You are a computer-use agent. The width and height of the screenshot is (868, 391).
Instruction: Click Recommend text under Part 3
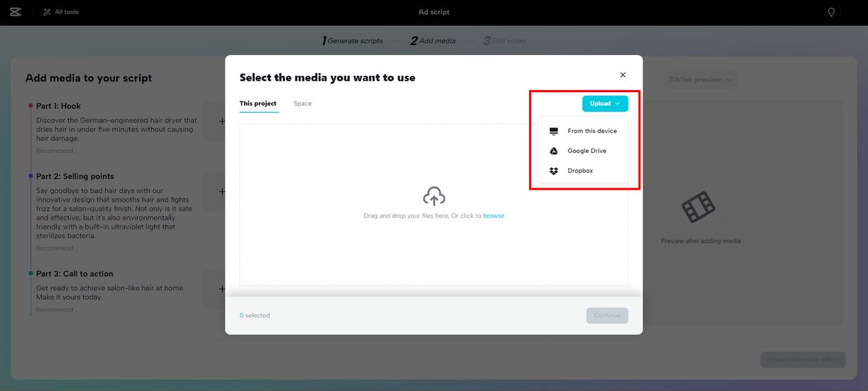pos(57,310)
